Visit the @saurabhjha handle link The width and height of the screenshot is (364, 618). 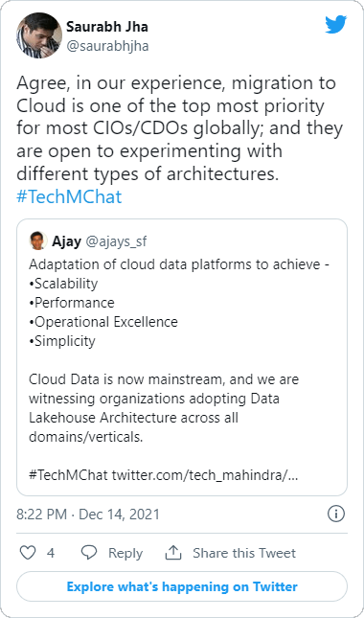point(107,46)
